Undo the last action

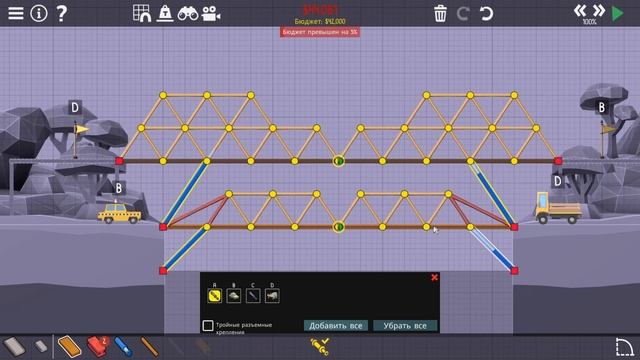click(x=486, y=13)
